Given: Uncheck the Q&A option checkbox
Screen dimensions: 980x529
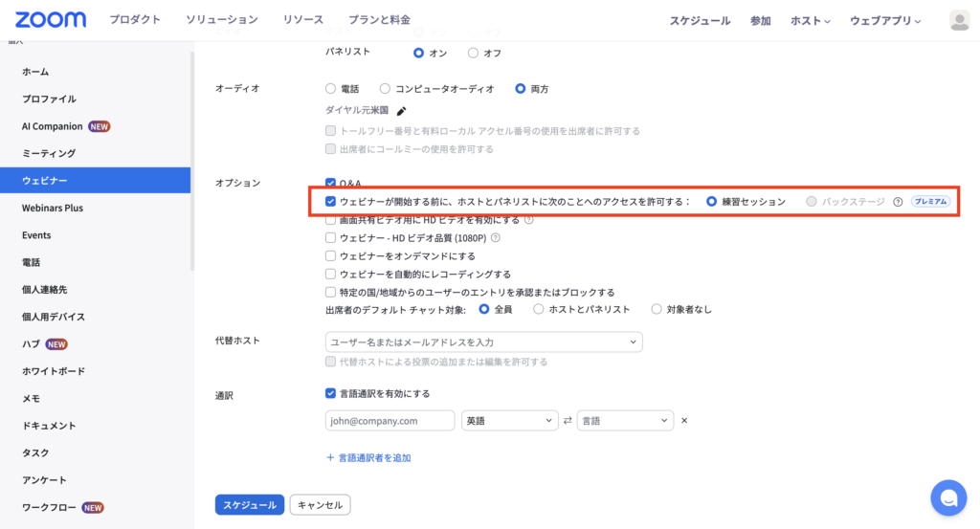Looking at the screenshot, I should [331, 183].
